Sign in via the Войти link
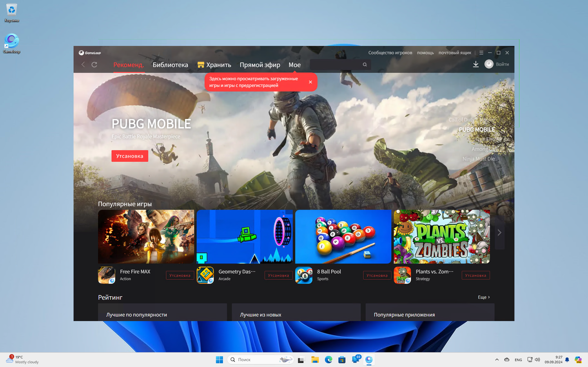Image resolution: width=588 pixels, height=367 pixels. (503, 64)
